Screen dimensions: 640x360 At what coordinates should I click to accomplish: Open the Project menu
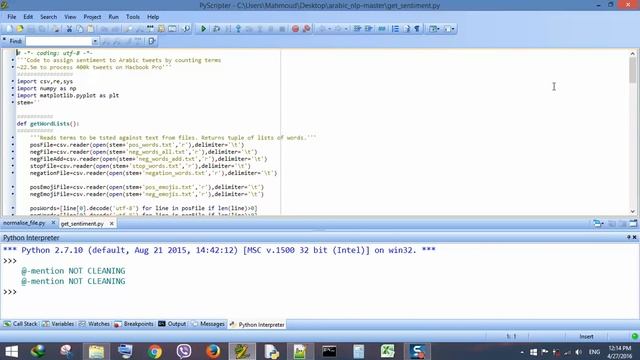tap(92, 17)
